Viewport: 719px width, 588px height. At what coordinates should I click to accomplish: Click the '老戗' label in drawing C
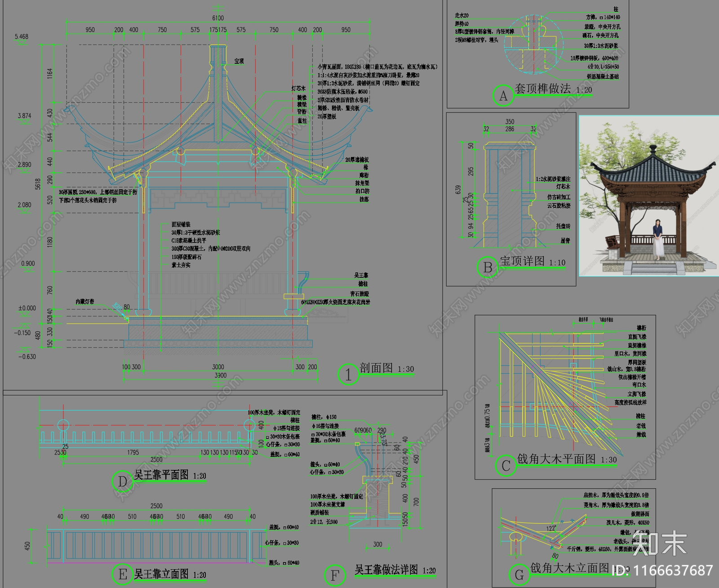click(x=641, y=425)
